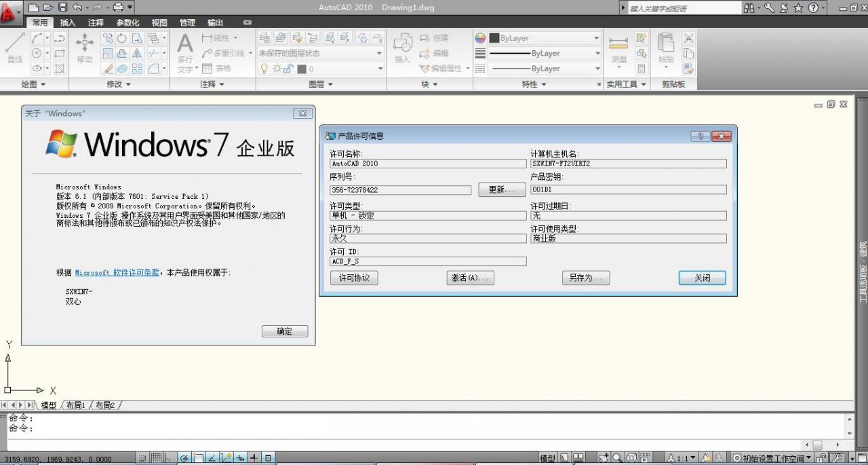The image size is (868, 465).
Task: Toggle the layer 0 lock icon
Action: [287, 69]
